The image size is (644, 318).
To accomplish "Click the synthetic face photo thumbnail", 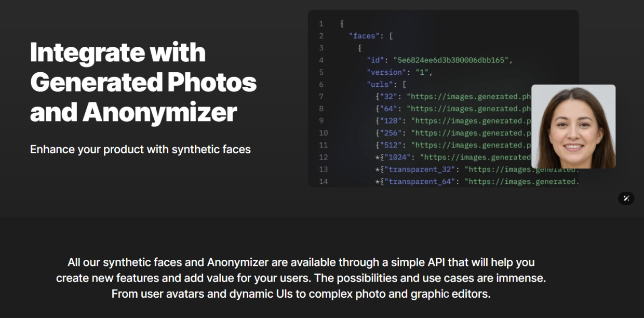I will tap(573, 127).
